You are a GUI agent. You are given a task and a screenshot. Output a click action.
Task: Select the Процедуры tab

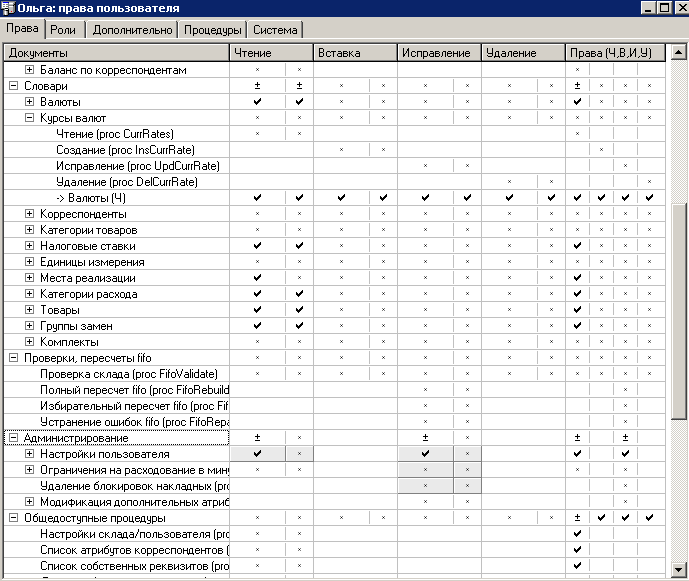click(213, 30)
